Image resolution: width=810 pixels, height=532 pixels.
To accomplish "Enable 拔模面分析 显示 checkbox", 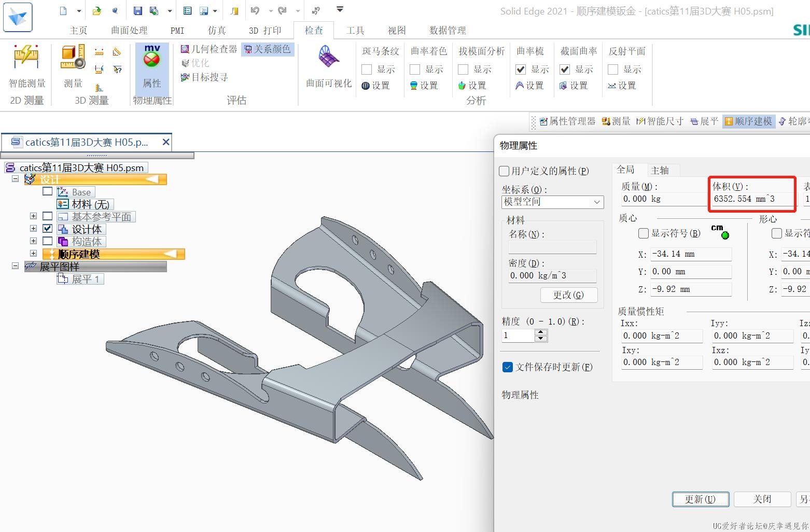I will click(463, 69).
